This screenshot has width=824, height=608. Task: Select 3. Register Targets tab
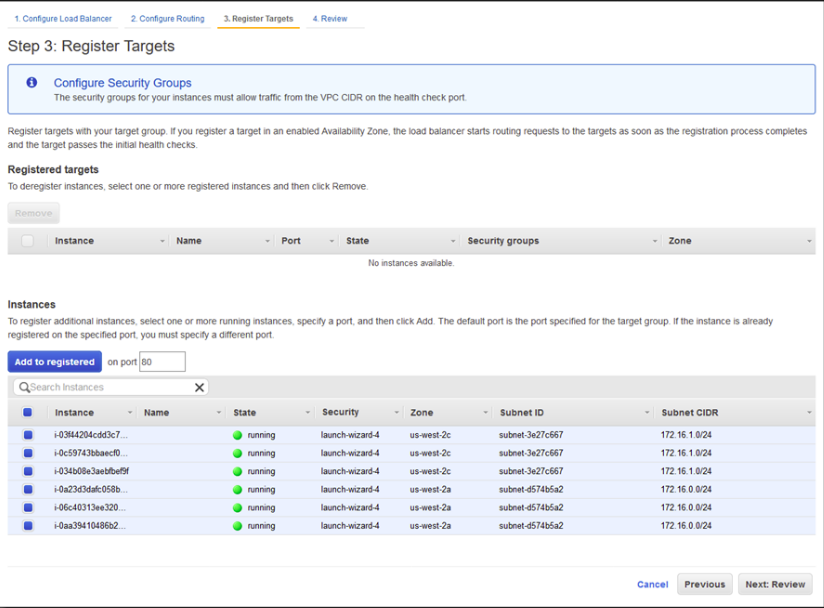click(x=259, y=18)
